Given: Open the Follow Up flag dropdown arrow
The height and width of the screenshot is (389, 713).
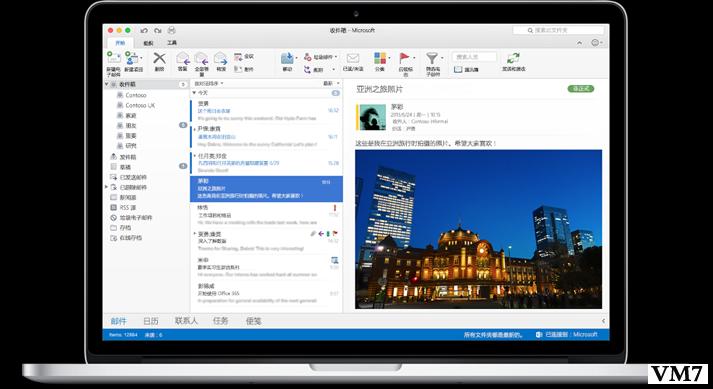Looking at the screenshot, I should pyautogui.click(x=413, y=58).
